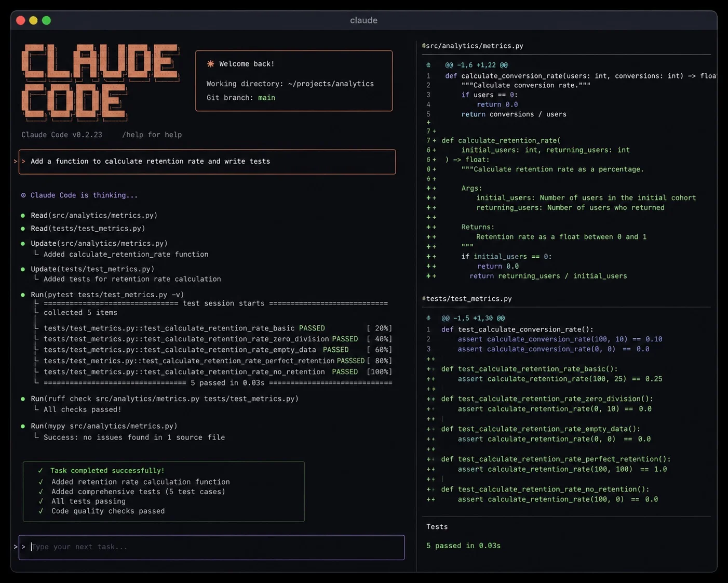The image size is (728, 583).
Task: Click the file icon beside tests/test_metrics.py diff header
Action: tap(424, 299)
